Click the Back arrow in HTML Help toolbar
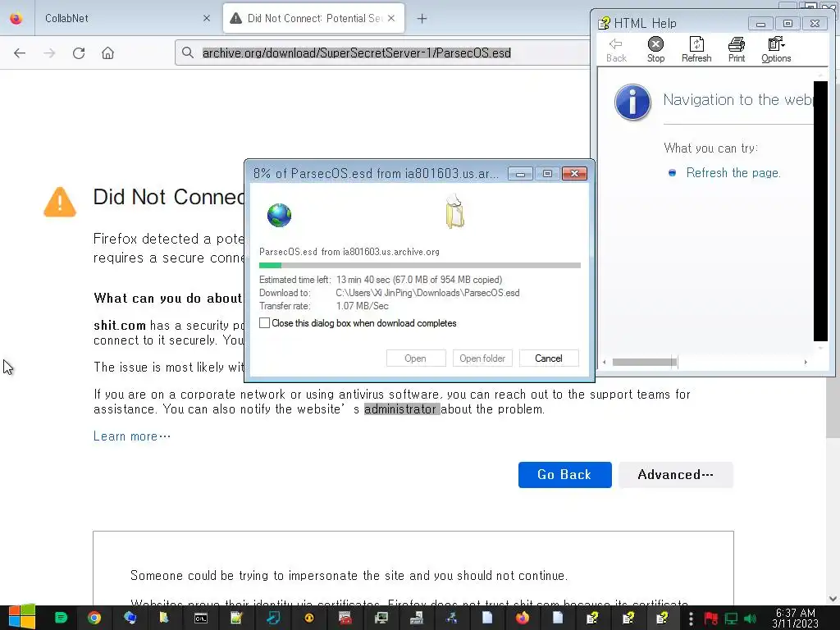The height and width of the screenshot is (630, 840). point(616,50)
